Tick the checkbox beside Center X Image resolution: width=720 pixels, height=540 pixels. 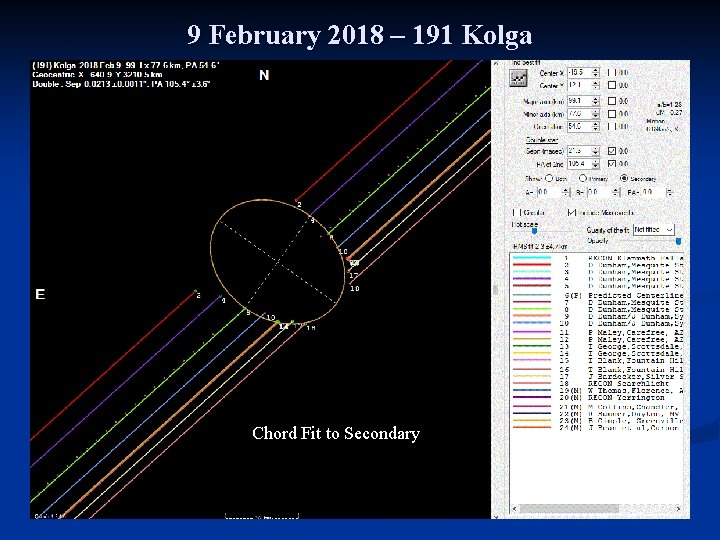coord(611,73)
